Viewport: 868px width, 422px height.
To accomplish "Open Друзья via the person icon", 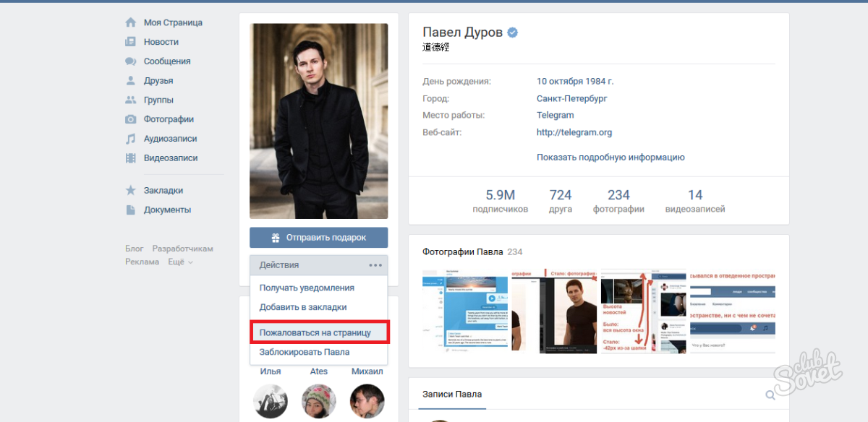I will pos(130,81).
